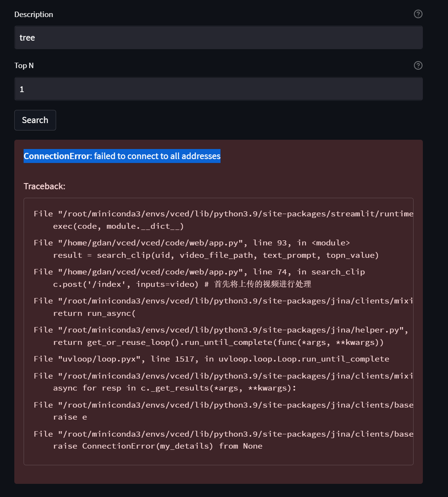Viewport: 448px width, 497px height.
Task: Click the "return run_async(" code line
Action: pyautogui.click(x=94, y=313)
